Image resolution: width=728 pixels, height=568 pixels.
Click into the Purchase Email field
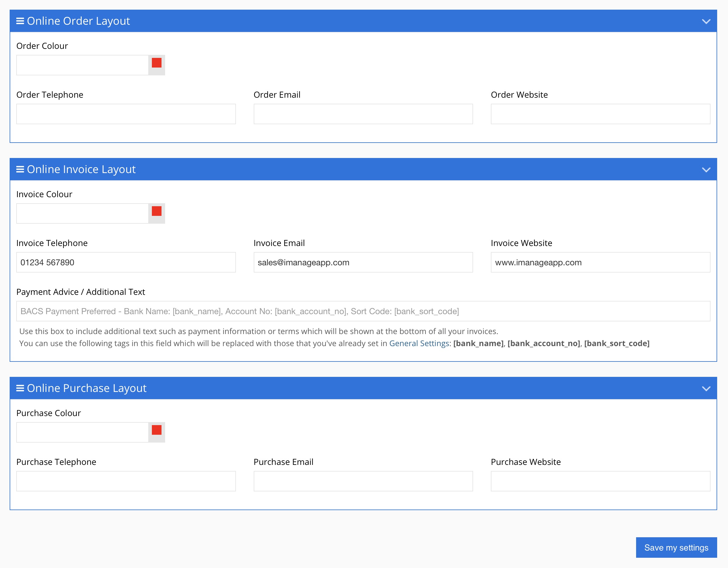pyautogui.click(x=363, y=481)
